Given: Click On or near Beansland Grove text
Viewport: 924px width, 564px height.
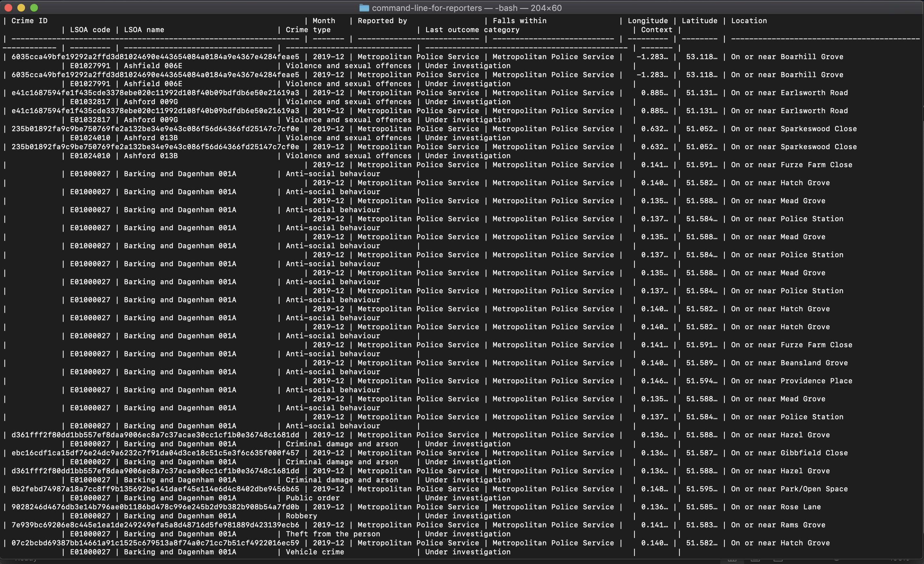Looking at the screenshot, I should pos(789,363).
